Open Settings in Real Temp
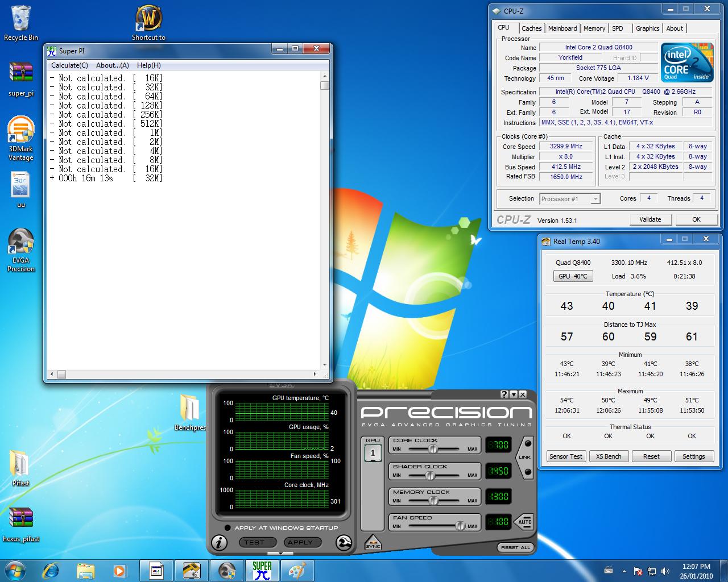Image resolution: width=728 pixels, height=582 pixels. tap(694, 456)
